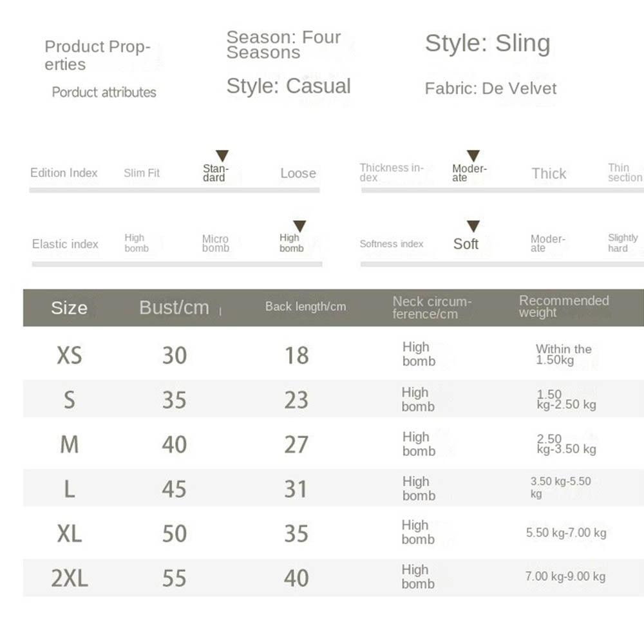
Task: Click the triangle marker above Thickness Moderate
Action: pyautogui.click(x=473, y=156)
